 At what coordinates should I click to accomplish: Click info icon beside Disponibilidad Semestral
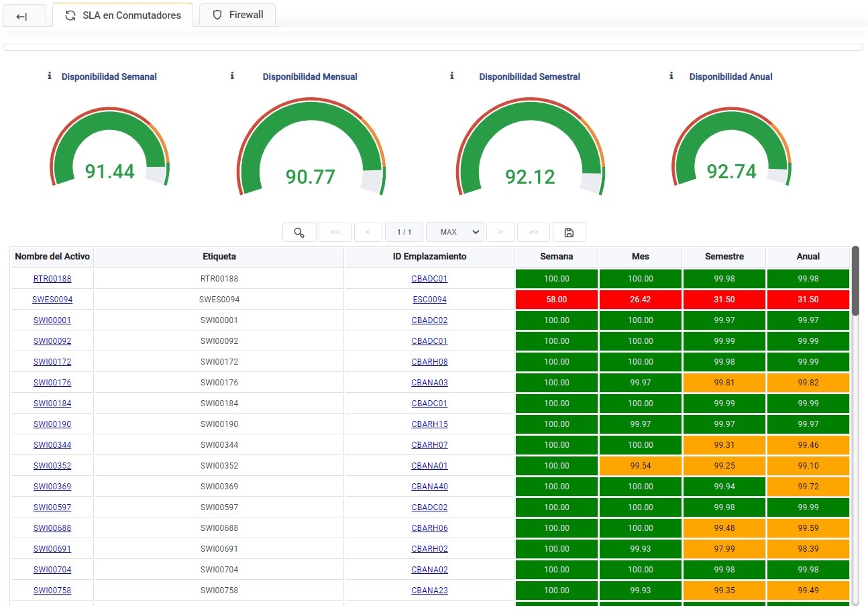click(x=452, y=76)
